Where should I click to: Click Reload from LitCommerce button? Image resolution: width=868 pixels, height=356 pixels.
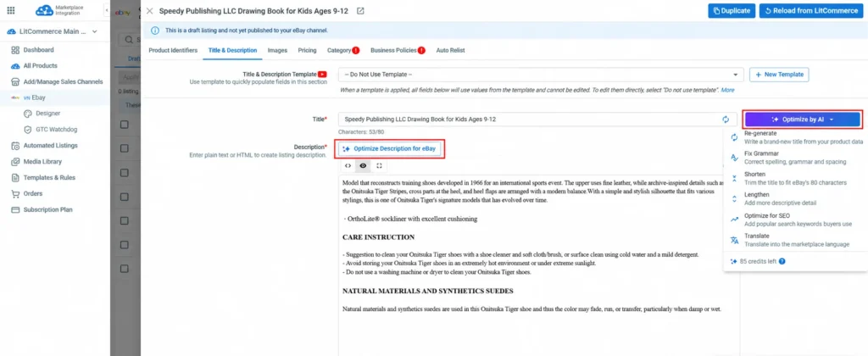click(x=811, y=10)
